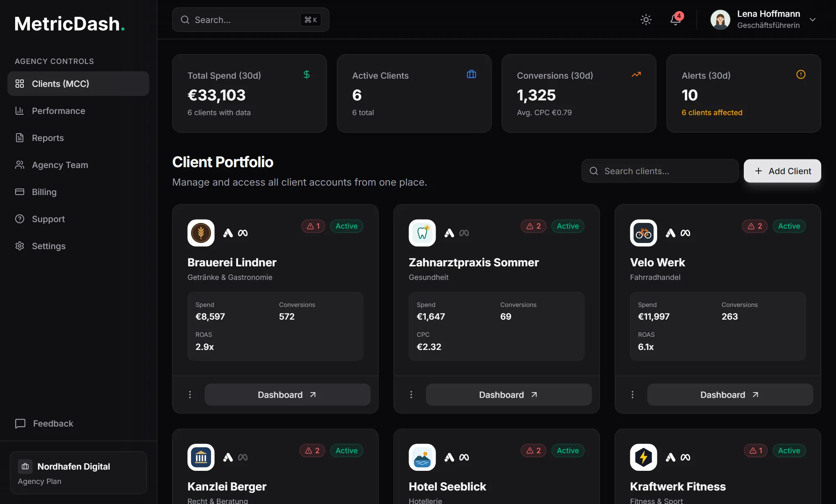
Task: Open Zahnarztpraxis Sommer more options menu
Action: pyautogui.click(x=411, y=395)
